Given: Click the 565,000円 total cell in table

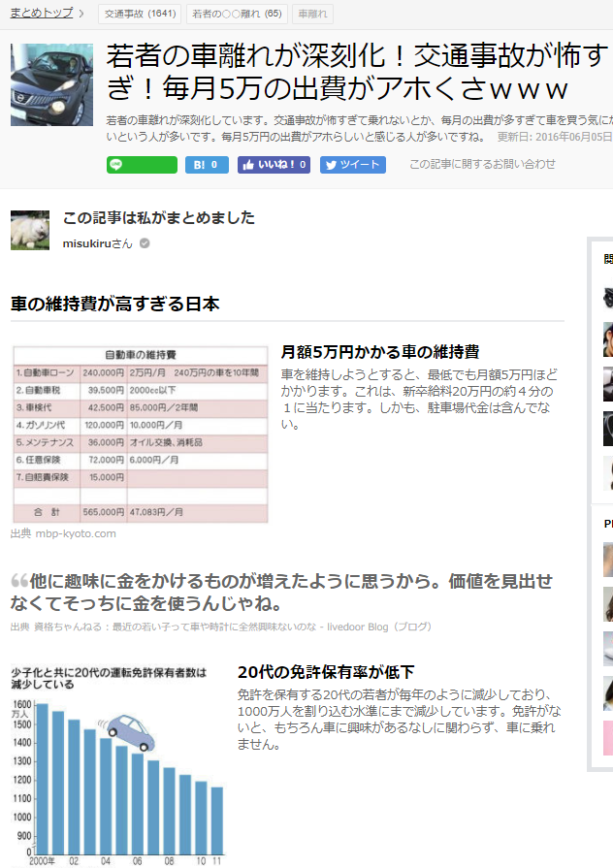Looking at the screenshot, I should [104, 512].
